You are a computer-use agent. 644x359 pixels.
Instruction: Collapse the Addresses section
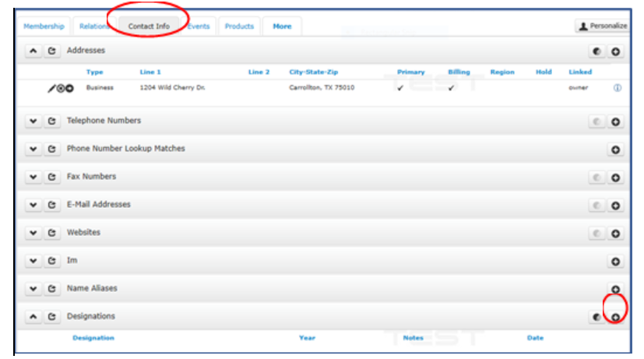(x=34, y=51)
